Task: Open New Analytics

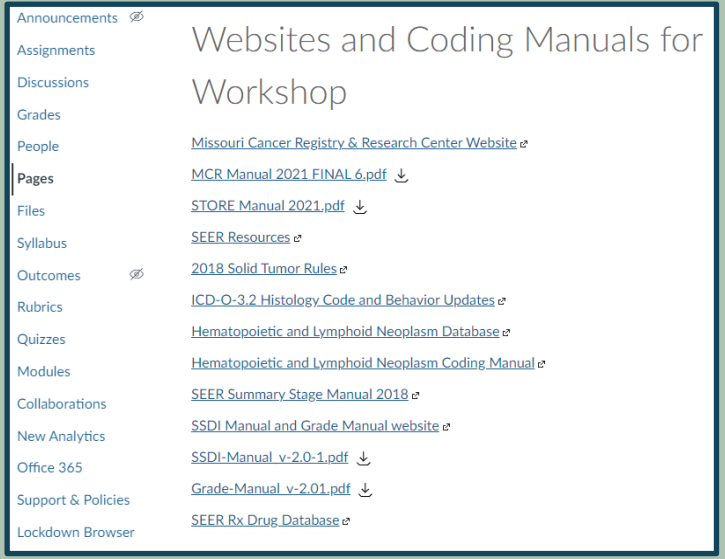Action: click(x=61, y=436)
